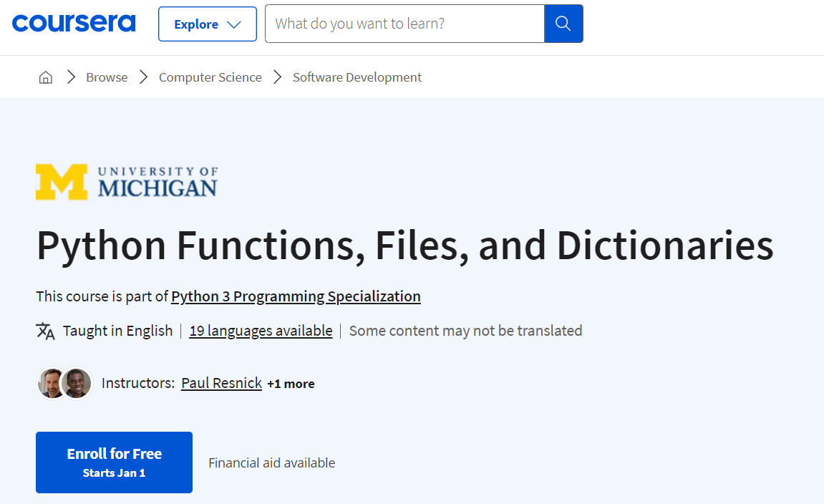
Task: Click the search magnifier icon
Action: coord(563,24)
